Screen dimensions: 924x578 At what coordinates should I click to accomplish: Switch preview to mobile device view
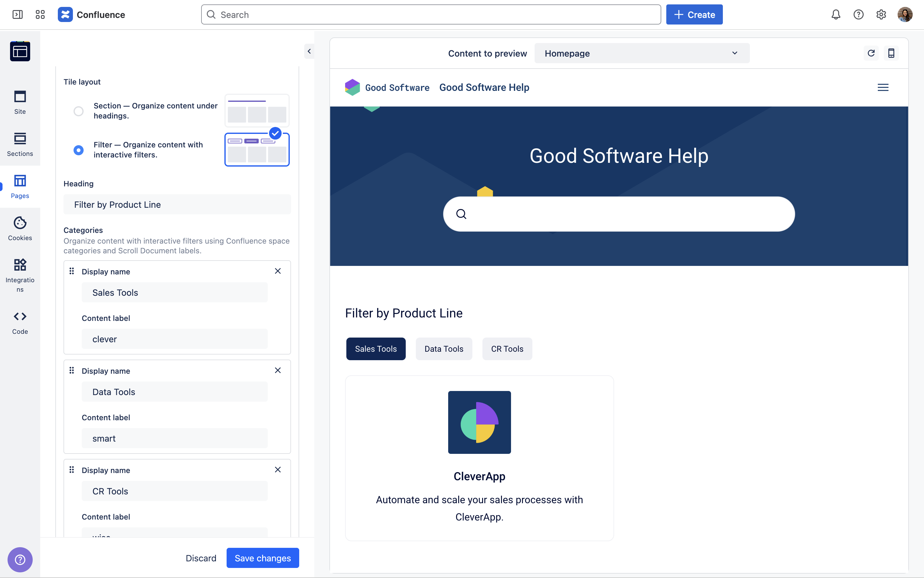(x=891, y=53)
